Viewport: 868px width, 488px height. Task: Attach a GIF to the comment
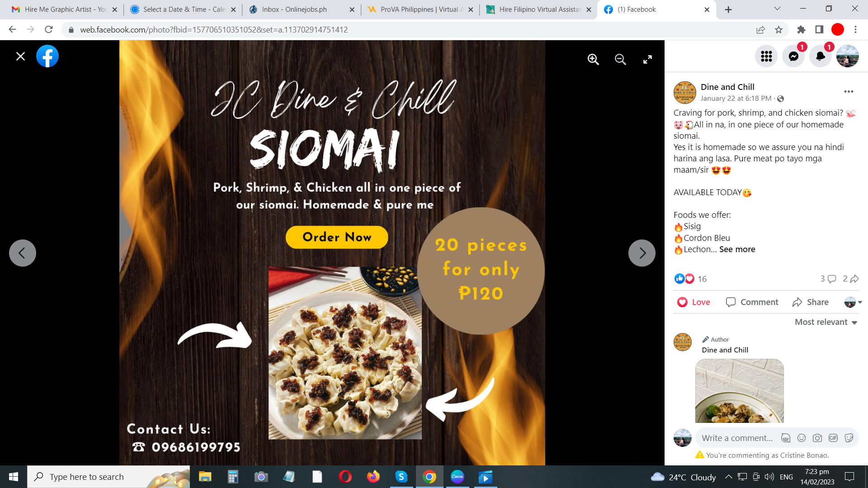pyautogui.click(x=833, y=438)
